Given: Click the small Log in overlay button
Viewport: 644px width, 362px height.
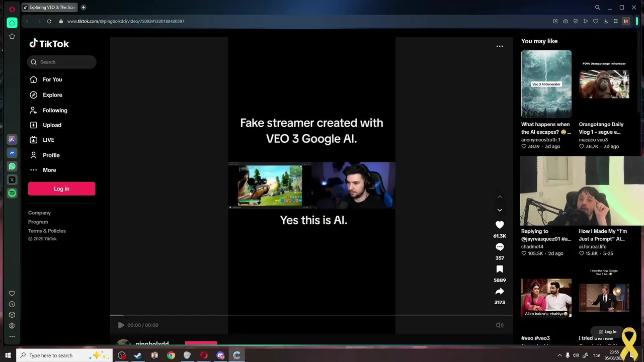Looking at the screenshot, I should coord(608,332).
